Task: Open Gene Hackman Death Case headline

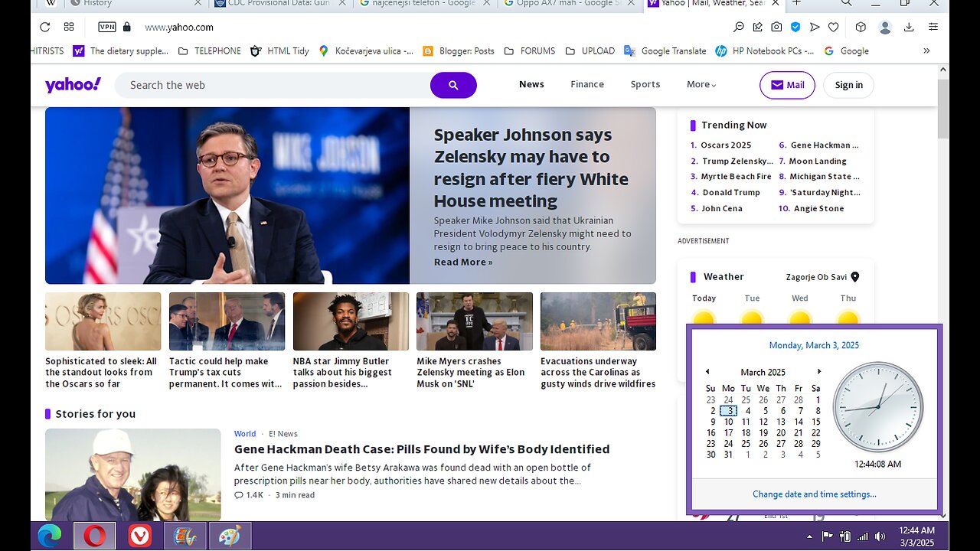Action: tap(422, 449)
